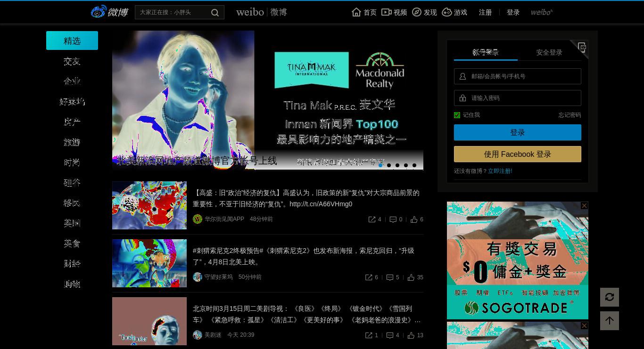Screen dimensions: 644x349
Task: Select 交友 category in sidebar
Action: 72,61
